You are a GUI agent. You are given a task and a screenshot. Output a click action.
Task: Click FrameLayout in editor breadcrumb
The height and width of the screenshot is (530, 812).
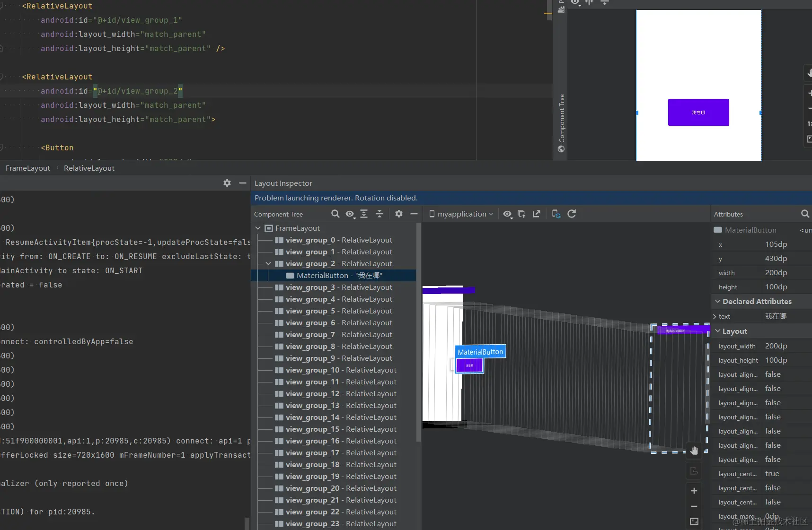(28, 168)
